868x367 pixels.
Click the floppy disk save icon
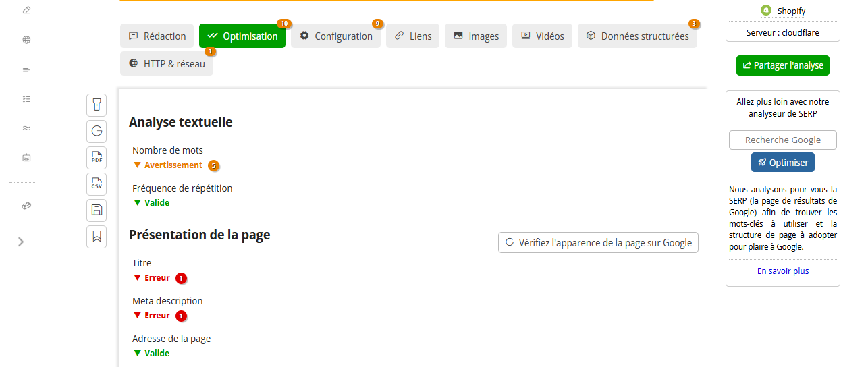tap(97, 210)
